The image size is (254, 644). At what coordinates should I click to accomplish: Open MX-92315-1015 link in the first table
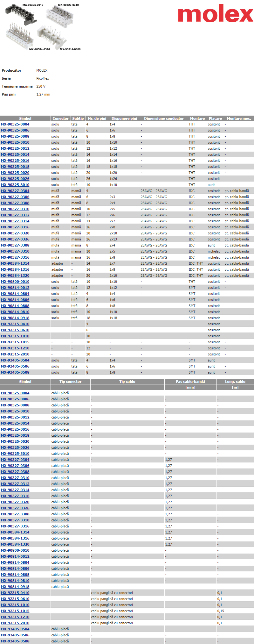pos(15,342)
